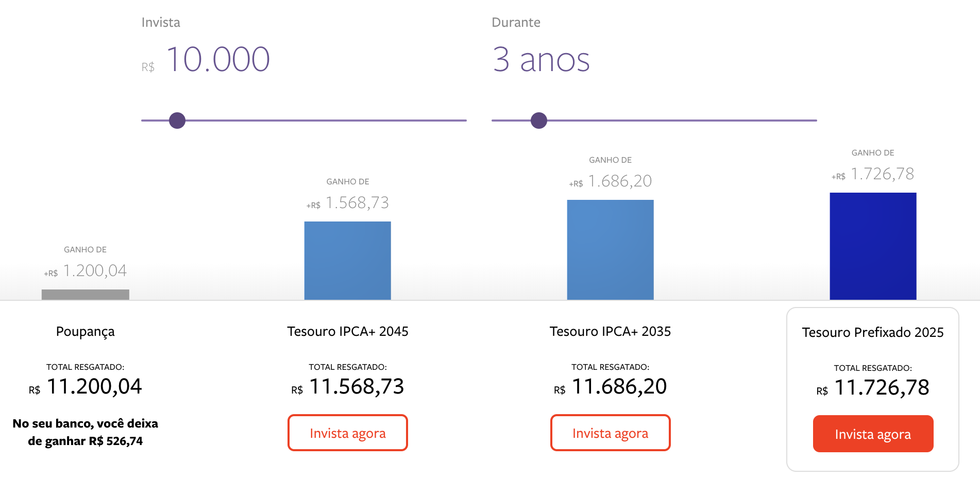This screenshot has width=980, height=478.
Task: Click the 10.000 investment amount value
Action: (x=218, y=59)
